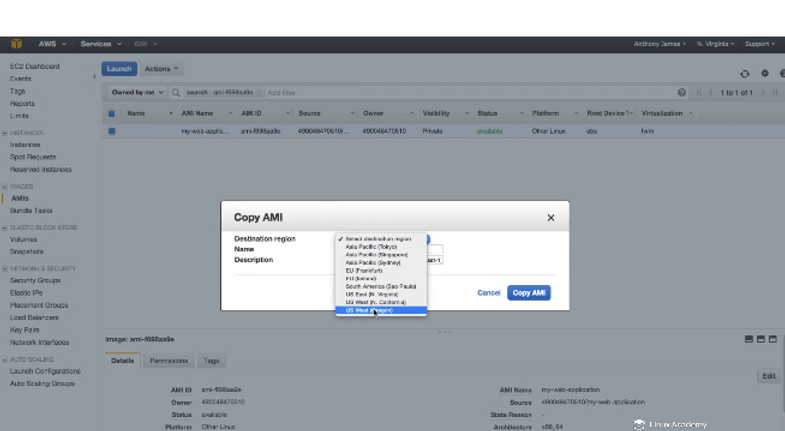Click the search magnifier icon

[x=176, y=93]
